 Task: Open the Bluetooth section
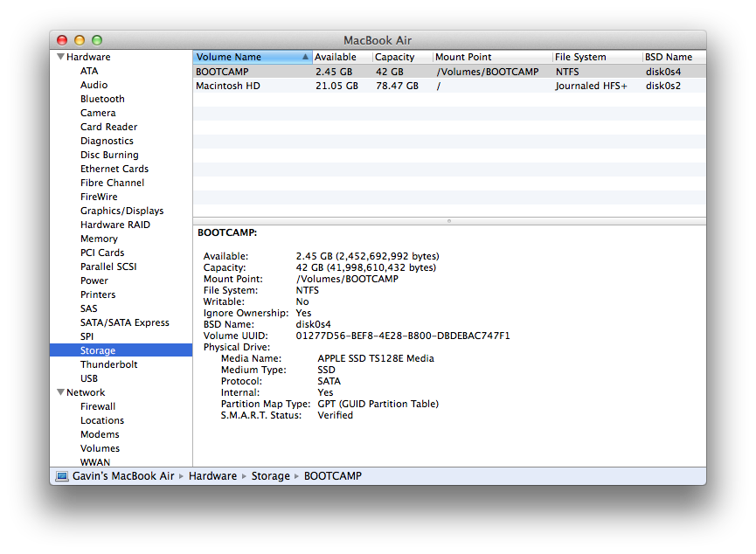(x=102, y=99)
